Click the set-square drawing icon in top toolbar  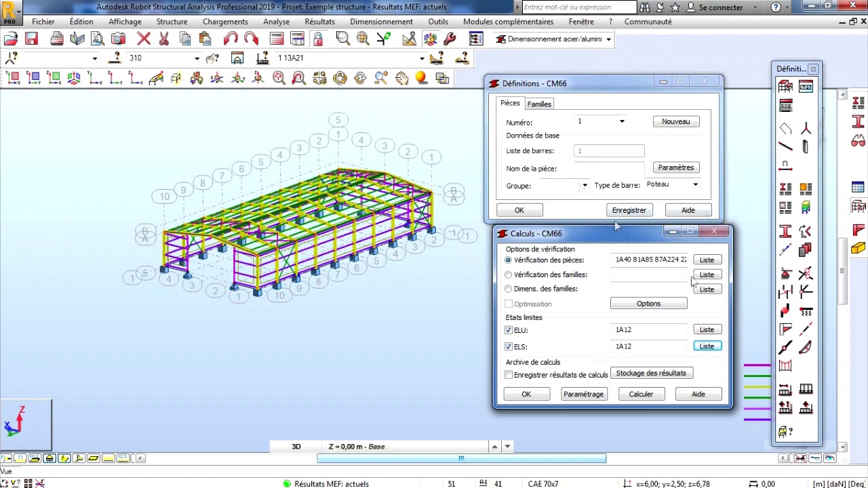click(x=409, y=39)
